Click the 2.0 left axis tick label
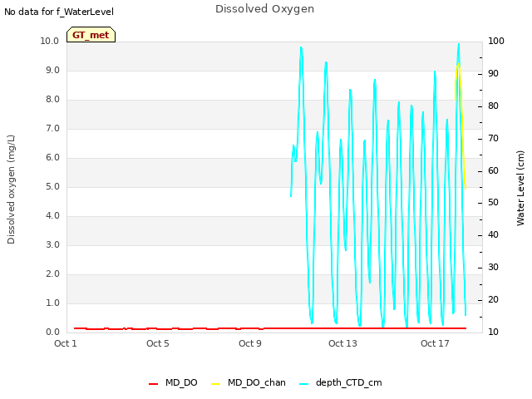Viewport: 532px width, 399px height. 52,274
